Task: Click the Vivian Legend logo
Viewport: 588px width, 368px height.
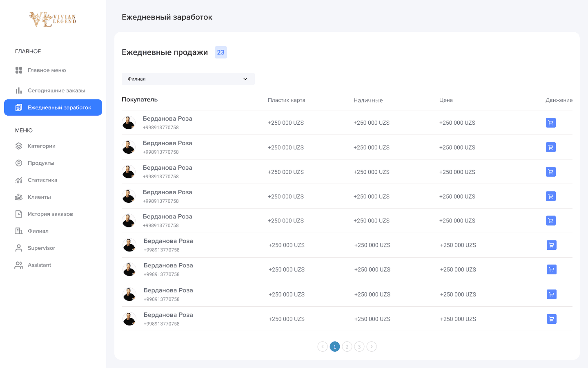Action: pos(52,19)
